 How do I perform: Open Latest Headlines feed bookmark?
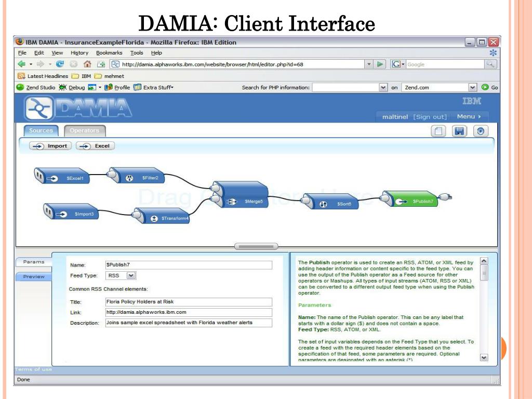43,76
